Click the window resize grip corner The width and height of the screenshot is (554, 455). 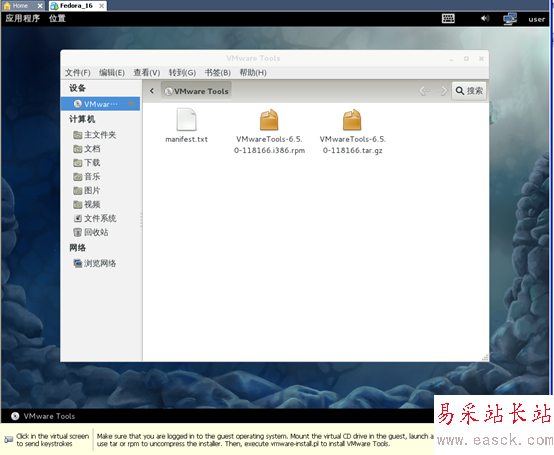coord(485,358)
